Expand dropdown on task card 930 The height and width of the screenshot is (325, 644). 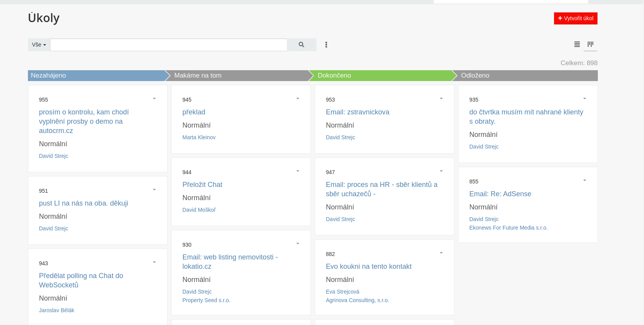pos(298,244)
